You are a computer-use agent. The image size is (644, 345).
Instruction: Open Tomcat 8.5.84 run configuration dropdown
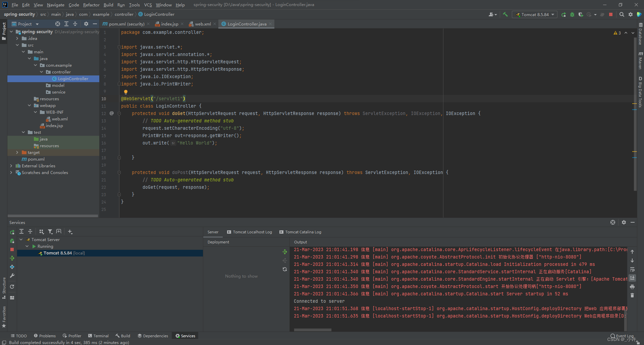535,14
